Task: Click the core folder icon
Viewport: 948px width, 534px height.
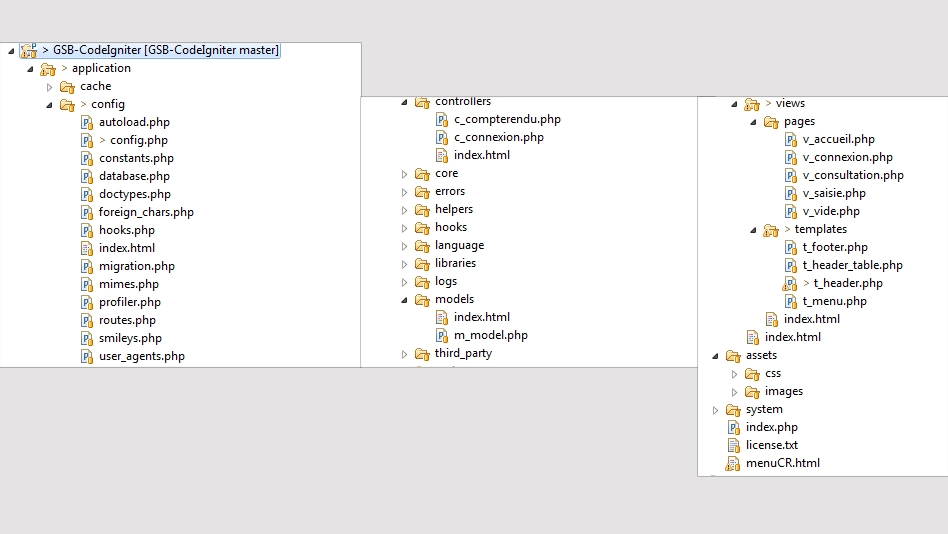Action: pos(422,174)
